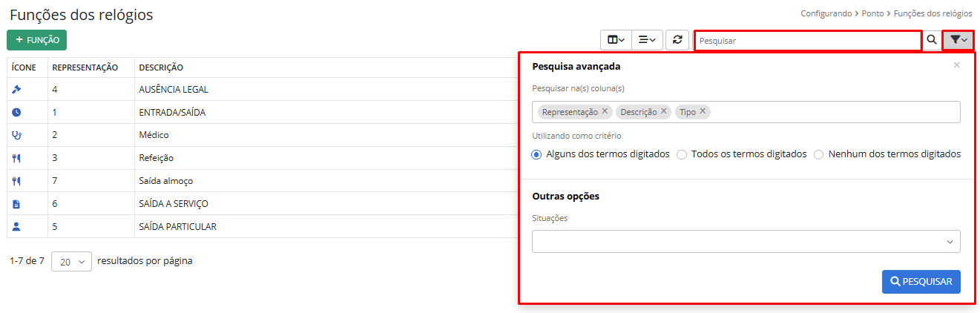Screen dimensions: 980x313
Task: Click the stethoscope icon for Médico
Action: pyautogui.click(x=17, y=135)
